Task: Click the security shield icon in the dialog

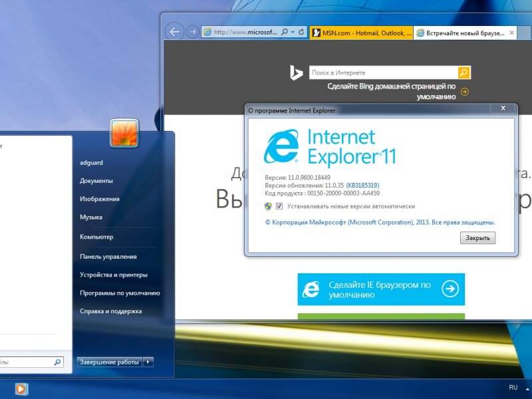Action: click(x=268, y=206)
